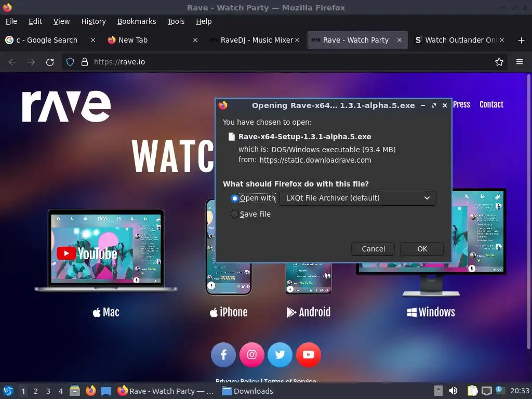Open the File menu
Screen dimensions: 532x399
coord(11,21)
